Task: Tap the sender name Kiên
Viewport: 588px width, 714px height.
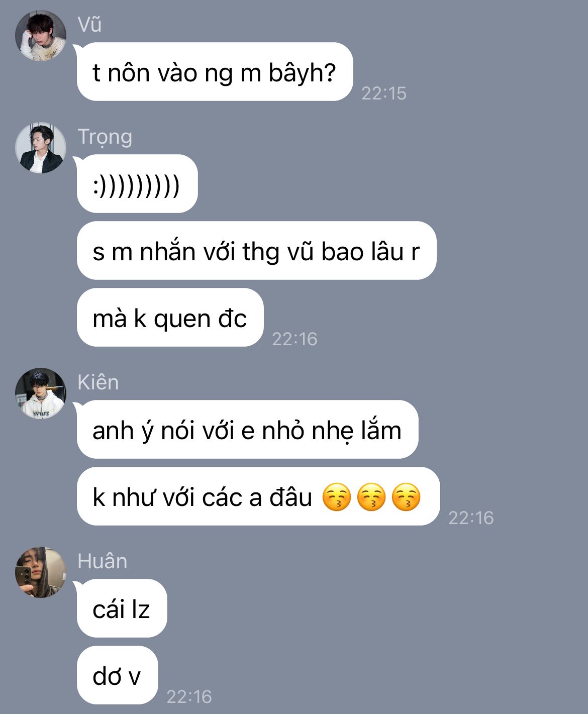Action: (x=98, y=382)
